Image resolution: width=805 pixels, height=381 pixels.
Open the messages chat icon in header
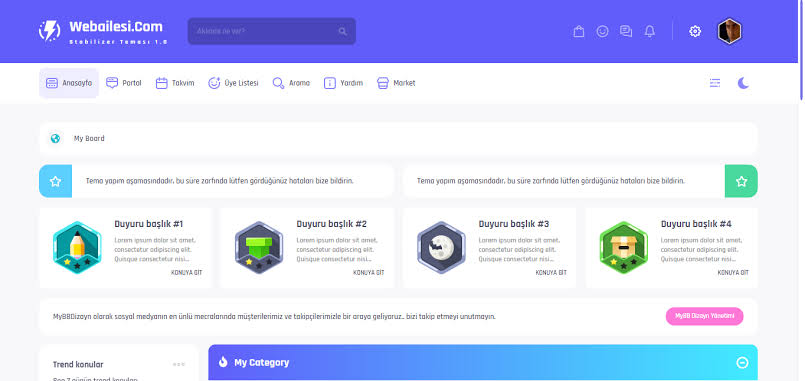click(x=626, y=31)
